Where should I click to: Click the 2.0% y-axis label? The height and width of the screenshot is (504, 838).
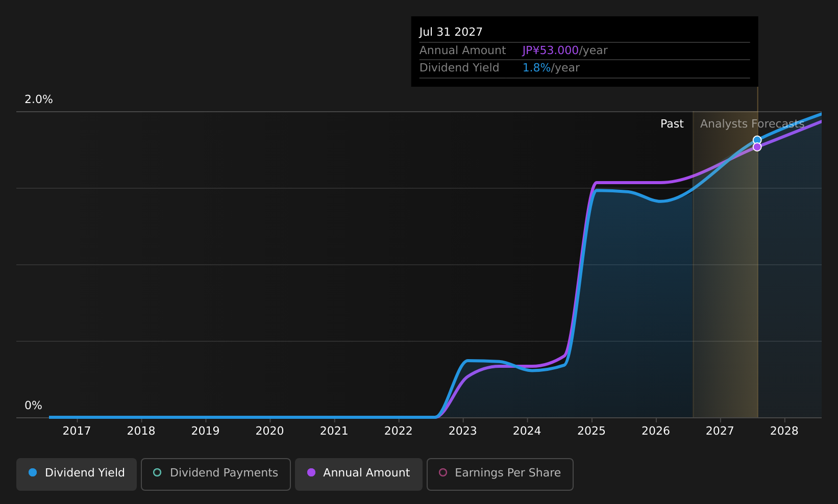[x=39, y=99]
